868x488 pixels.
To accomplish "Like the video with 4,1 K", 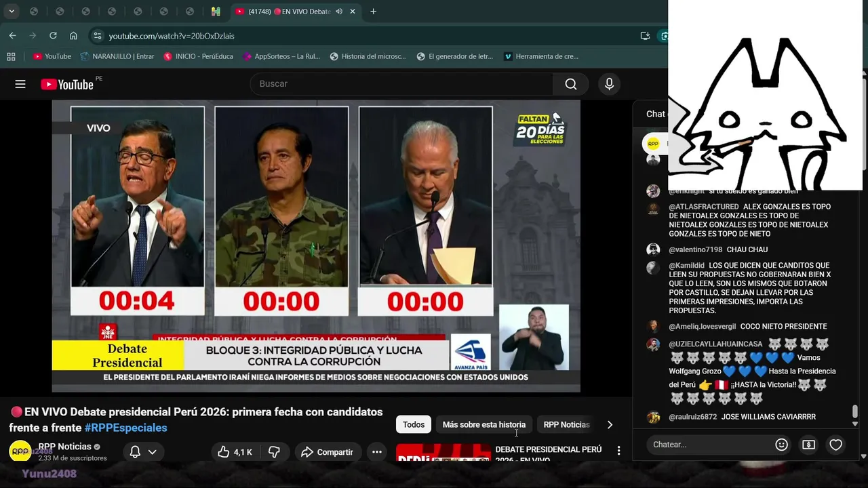I will coord(235,452).
